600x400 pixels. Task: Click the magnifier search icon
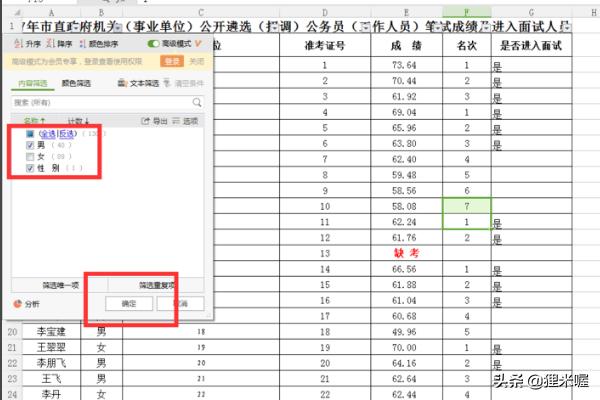tap(197, 102)
